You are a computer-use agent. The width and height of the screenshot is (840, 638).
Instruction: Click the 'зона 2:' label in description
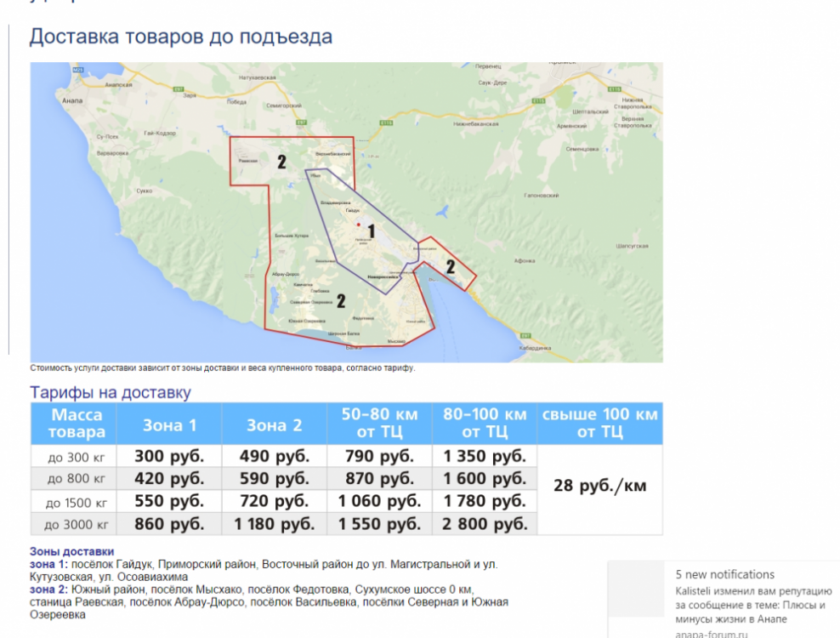tap(48, 590)
